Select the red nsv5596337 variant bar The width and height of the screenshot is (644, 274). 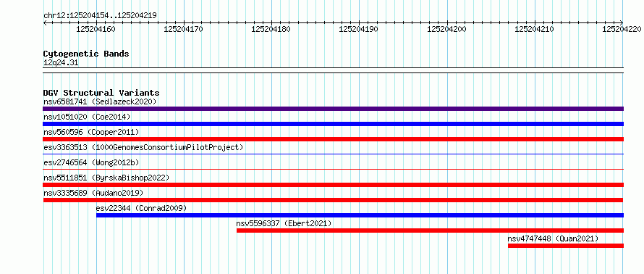point(430,231)
